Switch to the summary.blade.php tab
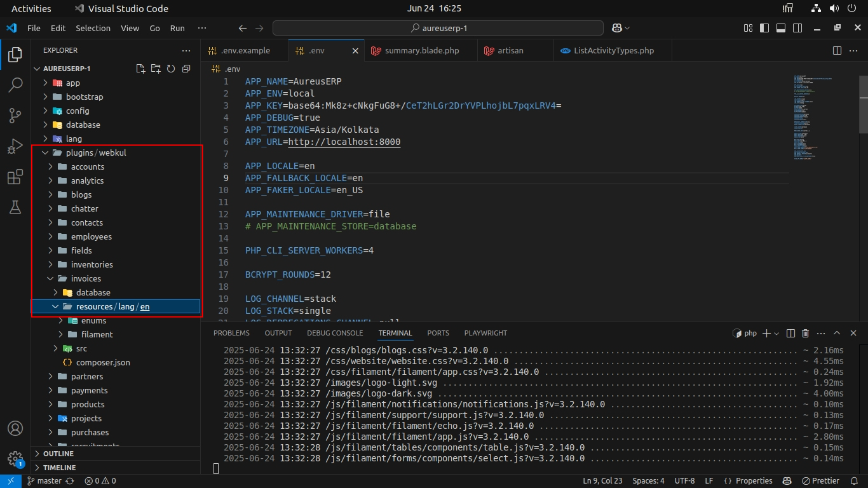The height and width of the screenshot is (488, 868). coord(421,50)
